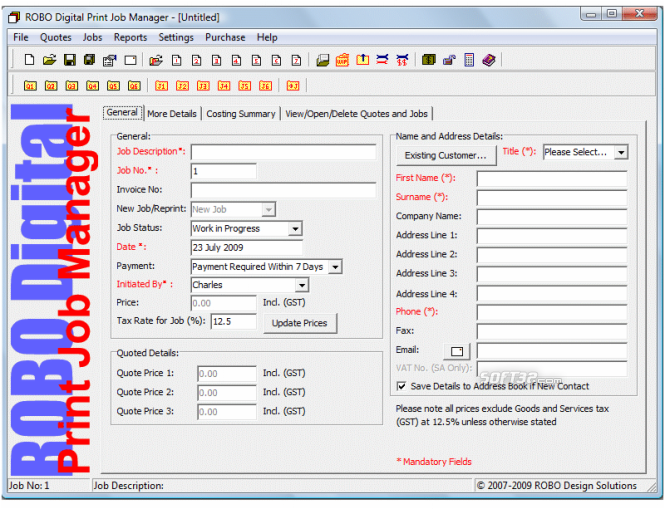Click the Company Name input field

[551, 217]
